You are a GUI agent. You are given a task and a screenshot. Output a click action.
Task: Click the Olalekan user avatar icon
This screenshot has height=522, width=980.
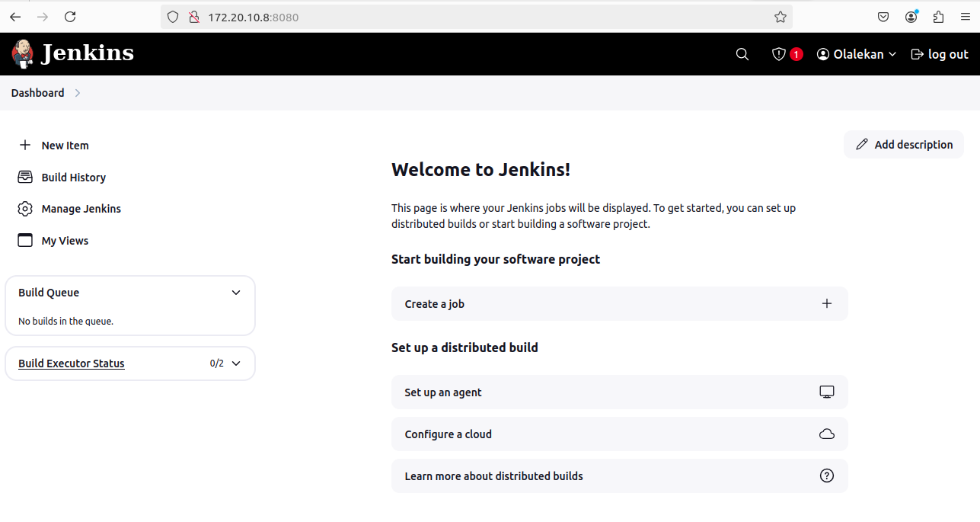click(x=823, y=54)
